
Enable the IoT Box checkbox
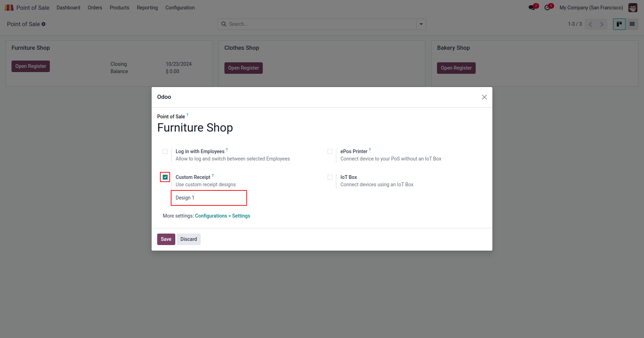[330, 177]
